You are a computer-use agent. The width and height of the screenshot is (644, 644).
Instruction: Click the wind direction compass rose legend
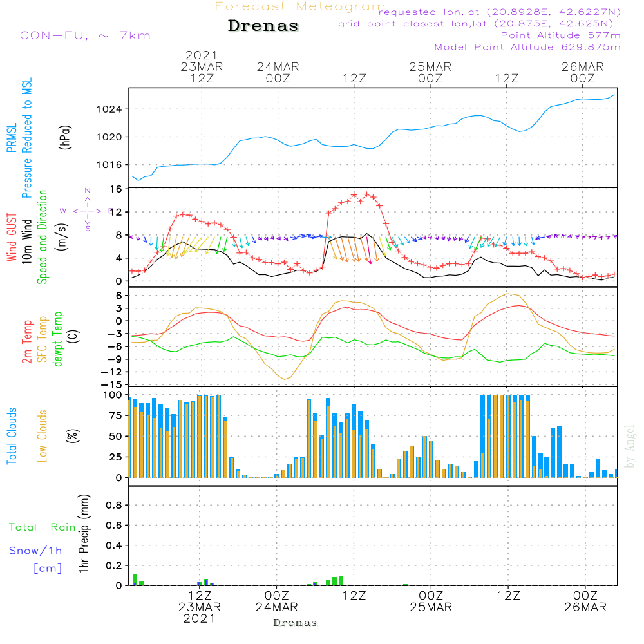87,211
